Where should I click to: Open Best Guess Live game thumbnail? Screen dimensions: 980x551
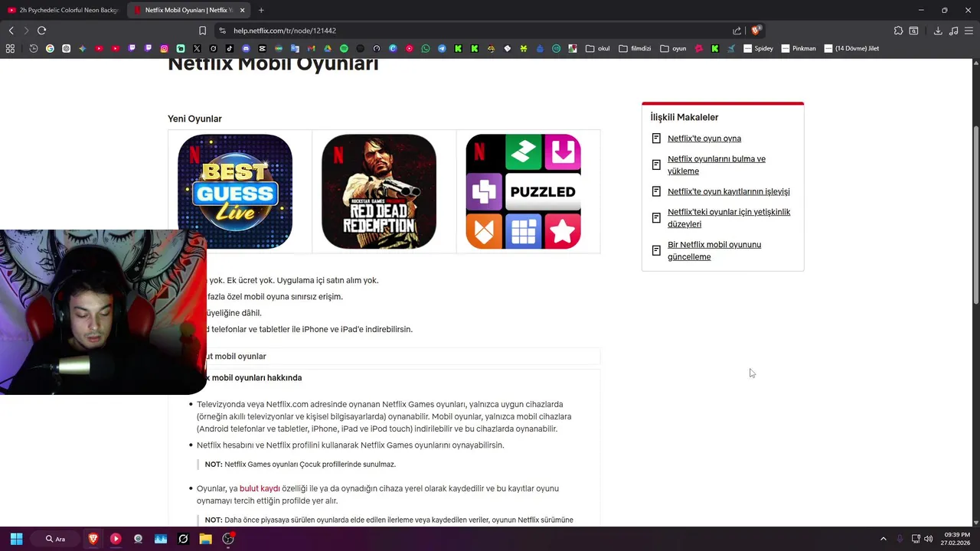(x=235, y=191)
